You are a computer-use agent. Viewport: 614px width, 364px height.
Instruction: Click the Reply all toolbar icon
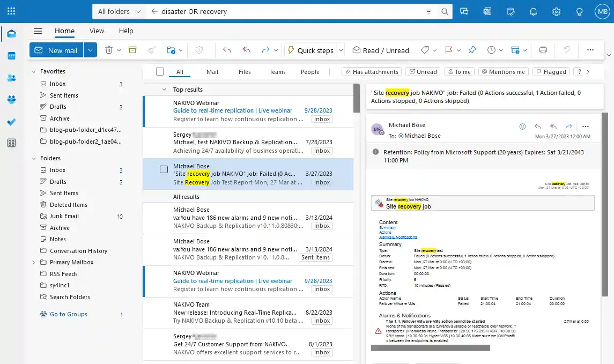pyautogui.click(x=246, y=50)
